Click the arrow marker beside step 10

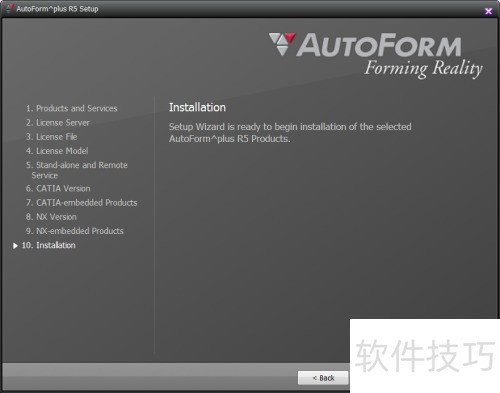15,246
